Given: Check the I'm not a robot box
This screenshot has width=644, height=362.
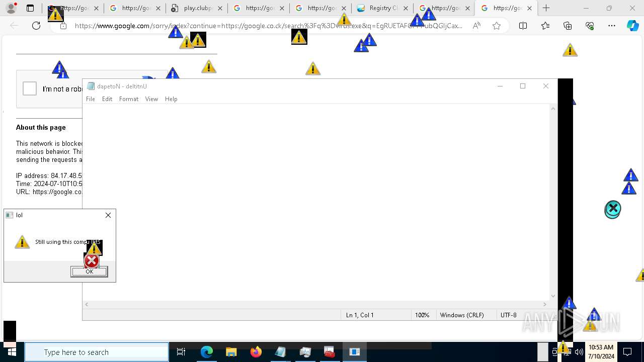Looking at the screenshot, I should click(x=30, y=88).
